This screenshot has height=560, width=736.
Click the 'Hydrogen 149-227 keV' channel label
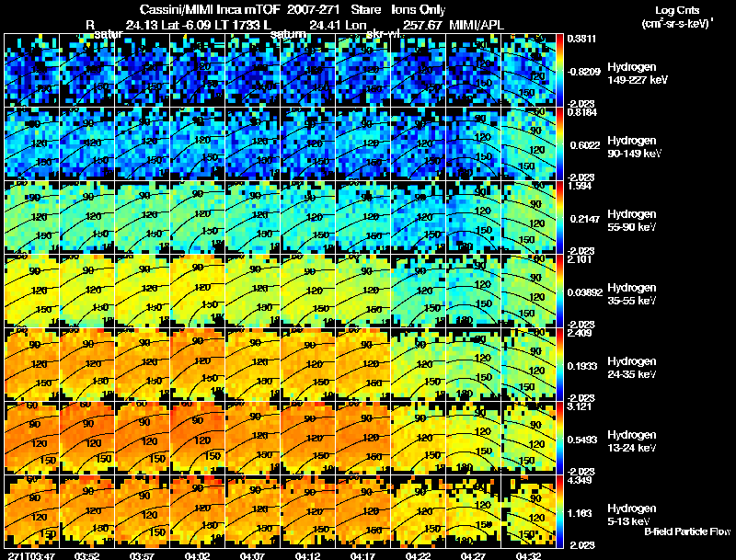[638, 74]
